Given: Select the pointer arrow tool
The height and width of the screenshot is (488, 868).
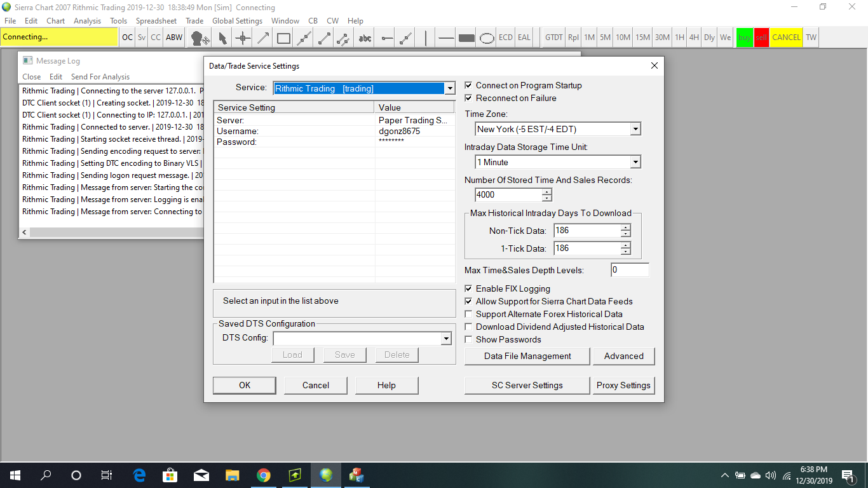Looking at the screenshot, I should click(222, 37).
